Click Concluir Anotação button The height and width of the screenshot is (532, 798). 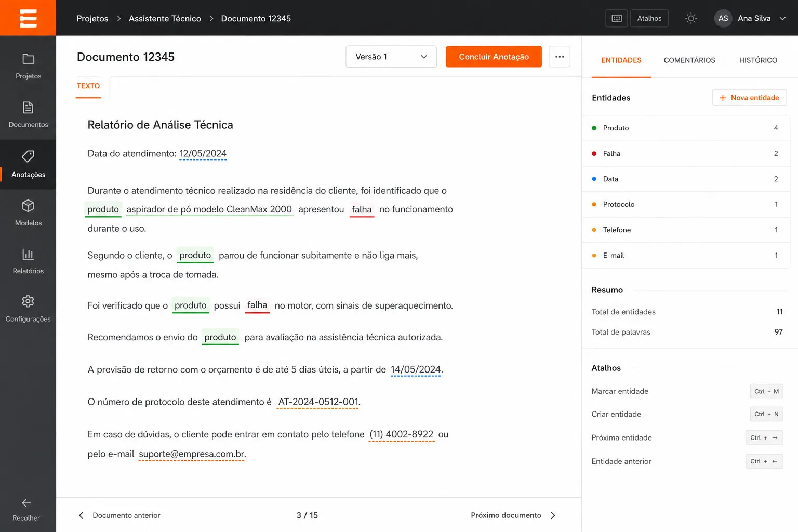pos(494,57)
